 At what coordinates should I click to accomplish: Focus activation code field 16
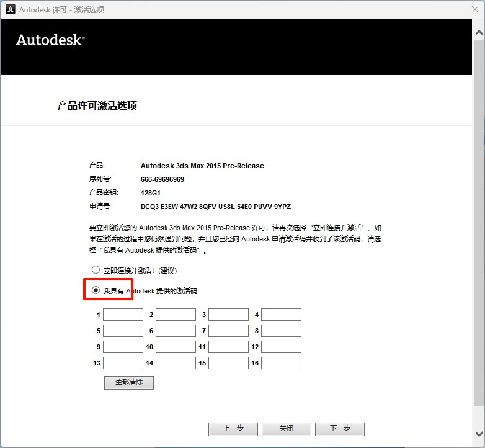click(x=281, y=363)
